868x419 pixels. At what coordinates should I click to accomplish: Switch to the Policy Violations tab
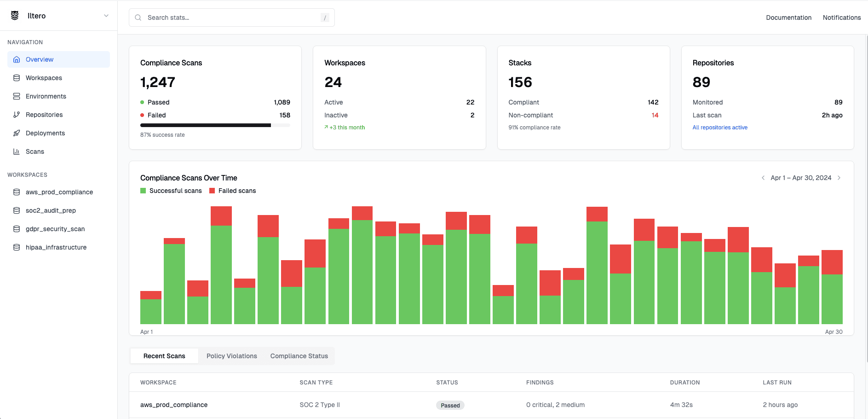(232, 356)
